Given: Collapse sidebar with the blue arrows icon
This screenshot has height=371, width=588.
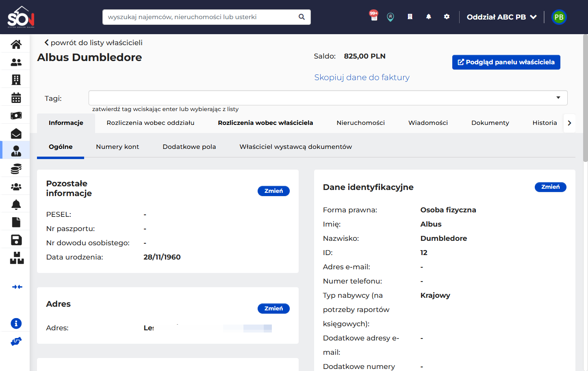Looking at the screenshot, I should 17,287.
